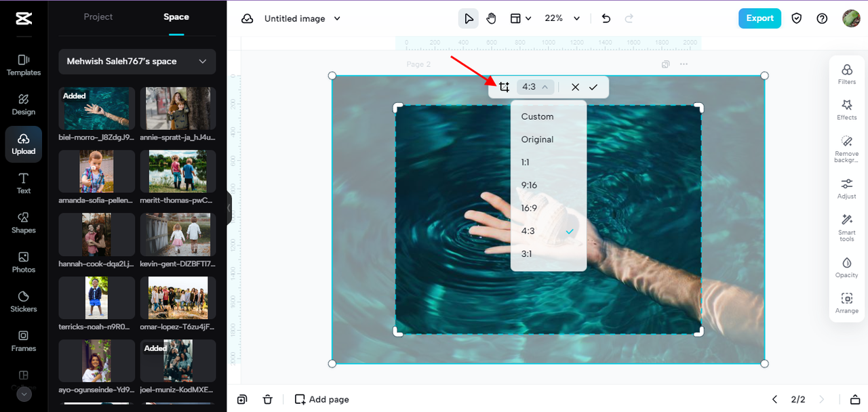Expand Mehwish Saleh767's space dropdown

pyautogui.click(x=137, y=61)
